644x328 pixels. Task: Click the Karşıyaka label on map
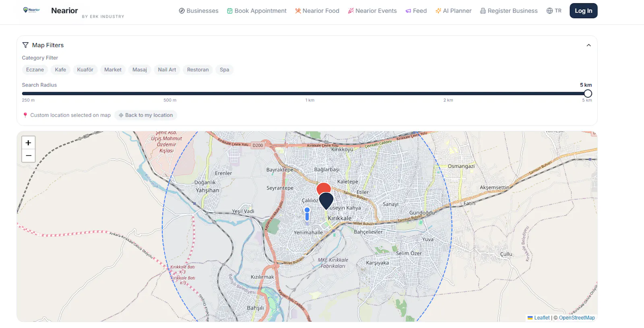click(378, 263)
